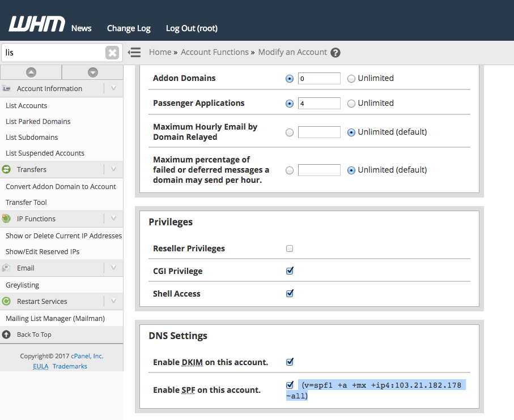The height and width of the screenshot is (420, 514).
Task: Click the scroll down arrow in sidebar
Action: tap(93, 72)
